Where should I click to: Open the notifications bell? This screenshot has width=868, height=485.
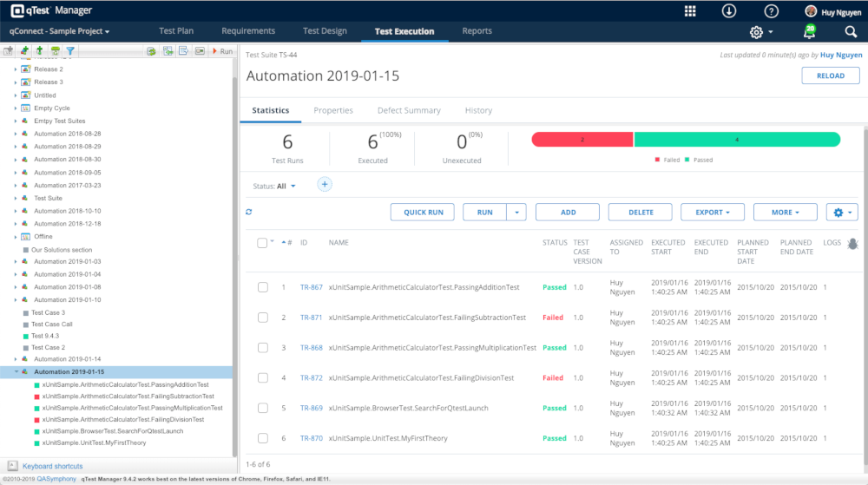coord(809,32)
